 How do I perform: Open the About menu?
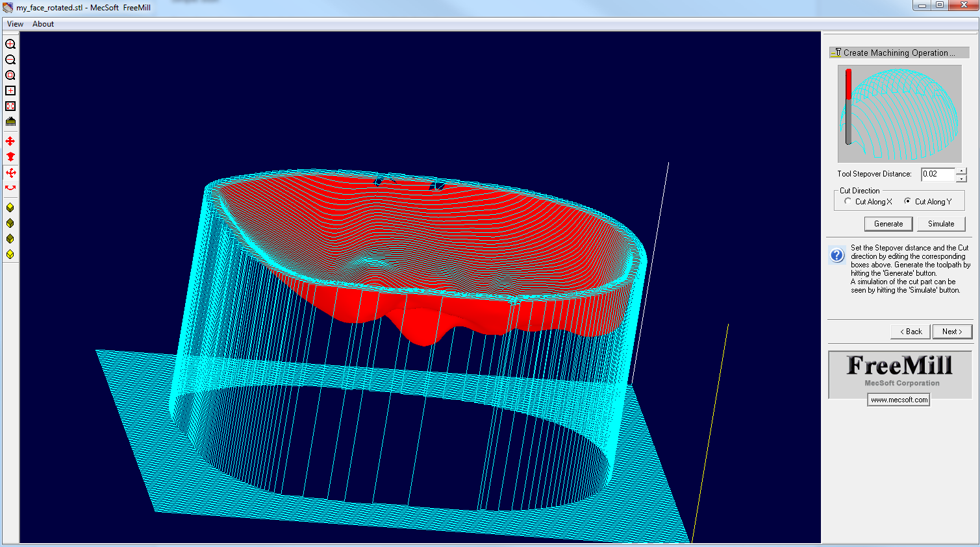pos(43,24)
